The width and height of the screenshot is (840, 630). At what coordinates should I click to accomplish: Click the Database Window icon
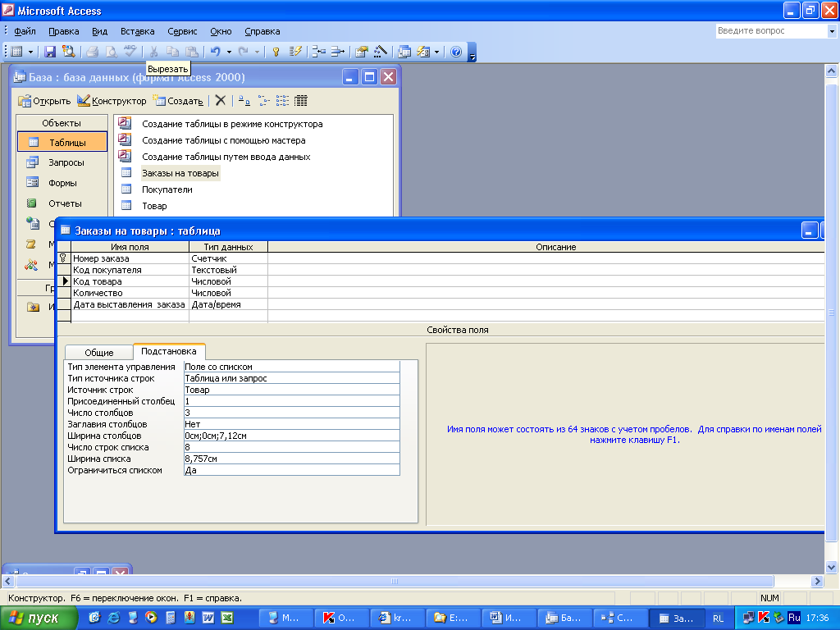point(404,52)
